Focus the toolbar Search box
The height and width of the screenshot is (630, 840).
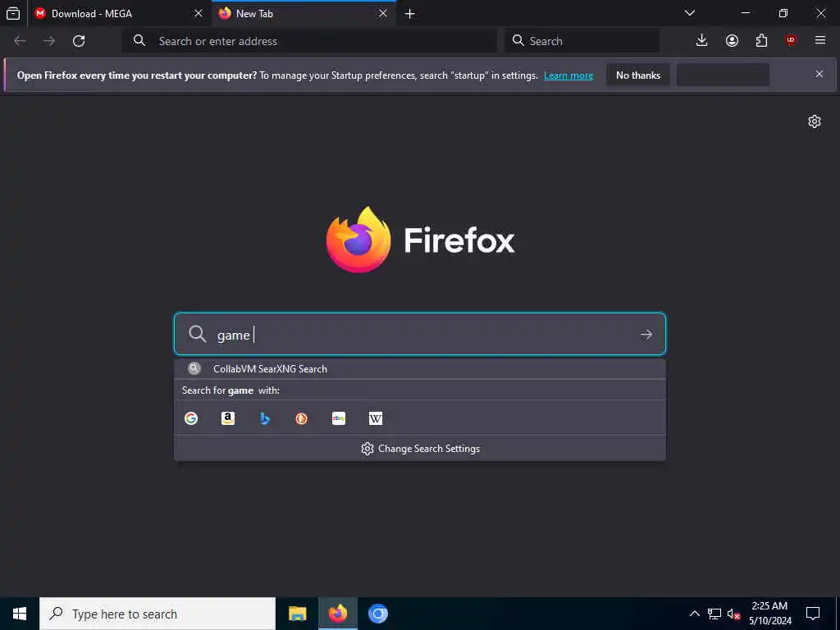coord(582,41)
